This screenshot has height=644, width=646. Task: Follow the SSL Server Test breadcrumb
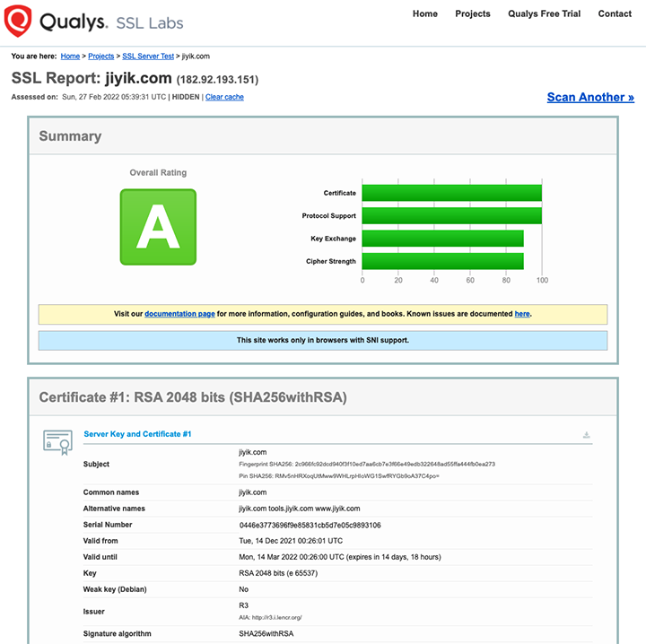coord(148,56)
